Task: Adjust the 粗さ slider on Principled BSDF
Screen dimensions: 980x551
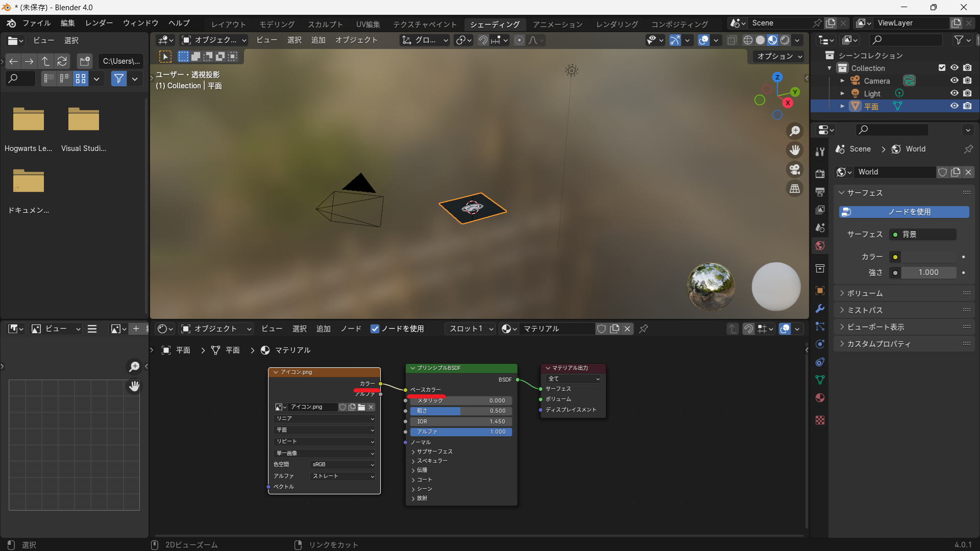Action: (x=461, y=411)
